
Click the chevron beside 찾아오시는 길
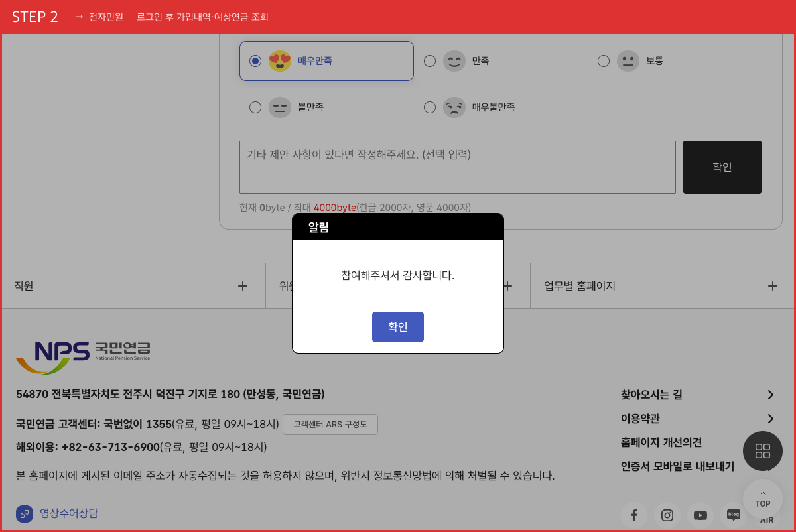coord(771,395)
